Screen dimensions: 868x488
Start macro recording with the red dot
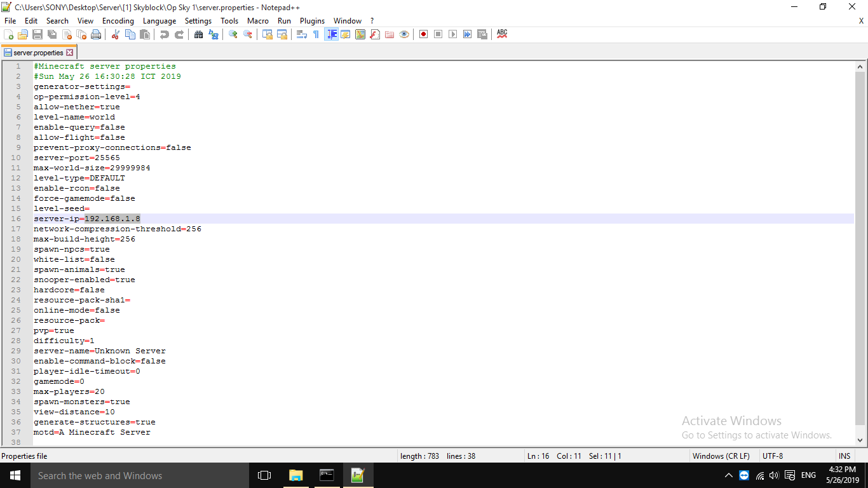(x=424, y=34)
